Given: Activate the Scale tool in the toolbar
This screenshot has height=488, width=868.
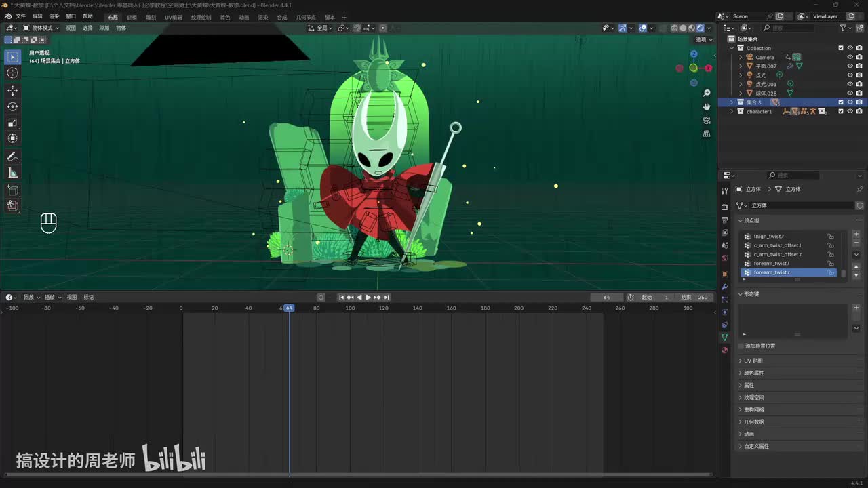Looking at the screenshot, I should pos(12,123).
